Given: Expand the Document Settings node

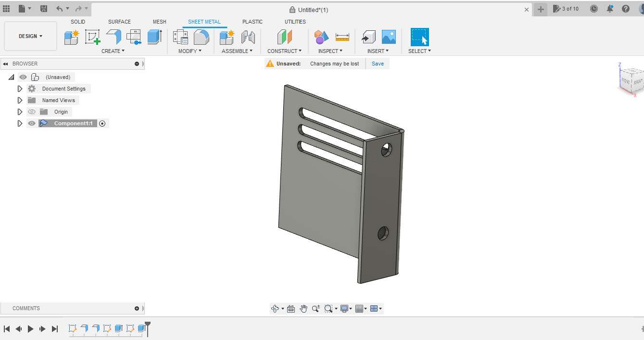Looking at the screenshot, I should click(x=20, y=88).
